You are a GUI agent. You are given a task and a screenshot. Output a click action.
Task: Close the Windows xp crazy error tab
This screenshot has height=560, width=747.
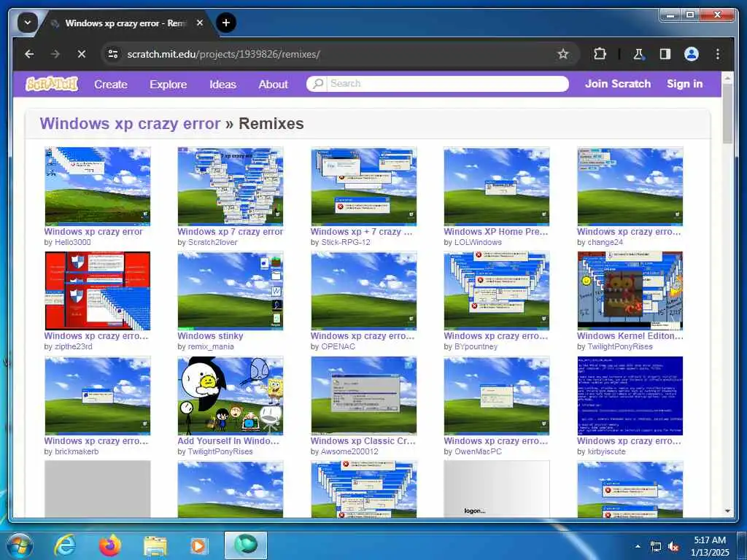[200, 23]
